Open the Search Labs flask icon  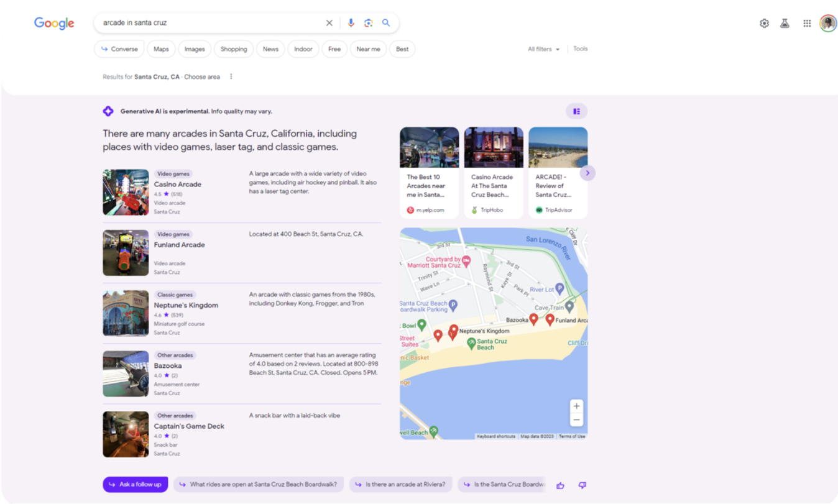click(x=785, y=22)
